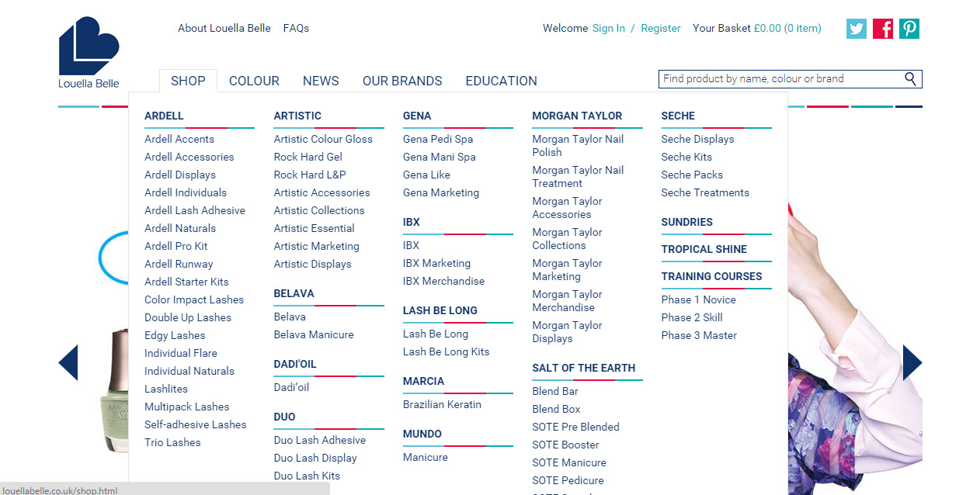Screen dimensions: 980x495
Task: Open the SHOP menu tab
Action: 188,81
